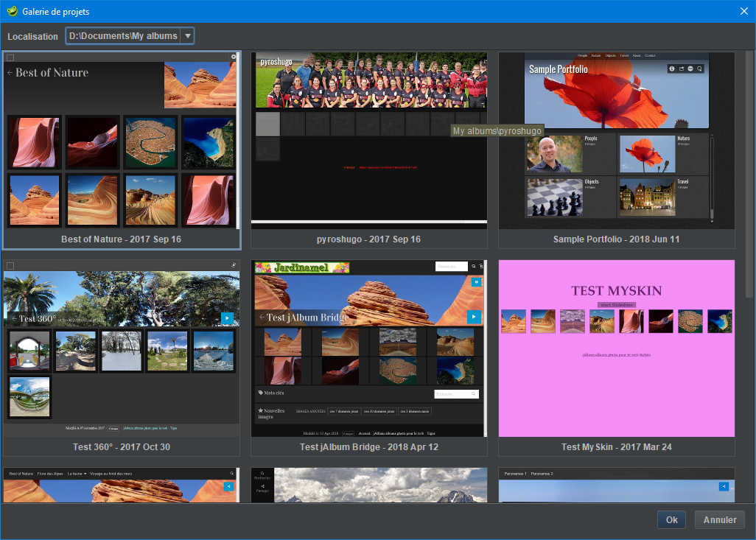Select the Best of Nature project thumbnail
This screenshot has width=756, height=540.
pyautogui.click(x=122, y=141)
